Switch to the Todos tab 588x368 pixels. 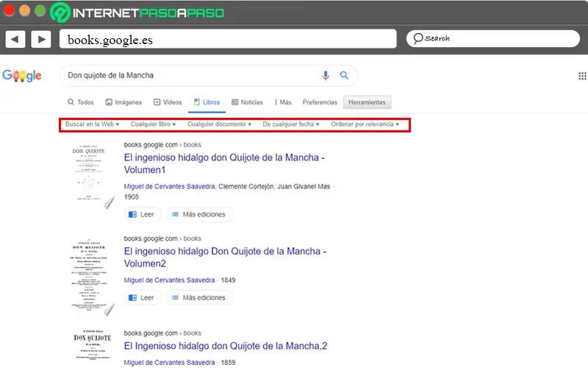81,102
